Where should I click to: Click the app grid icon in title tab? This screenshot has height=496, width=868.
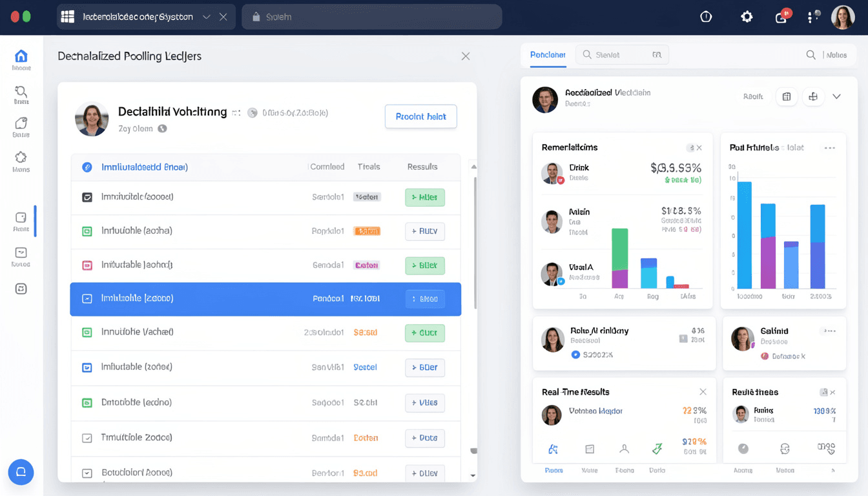[x=68, y=17]
